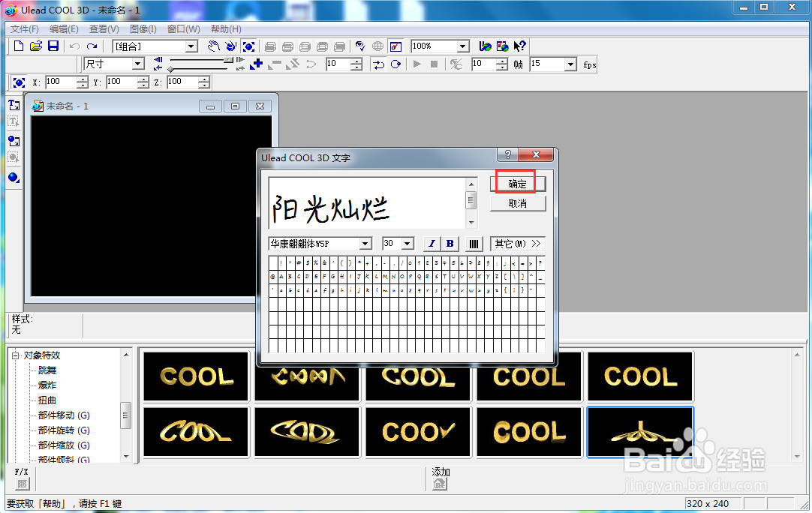Expand options with 其它 button

click(518, 244)
